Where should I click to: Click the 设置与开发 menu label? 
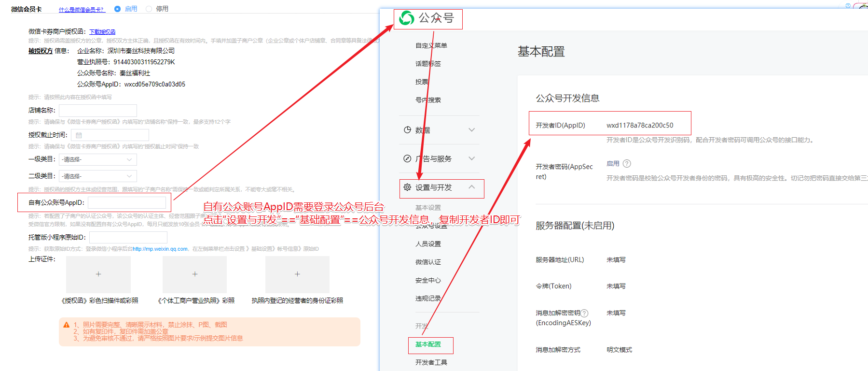(x=434, y=187)
